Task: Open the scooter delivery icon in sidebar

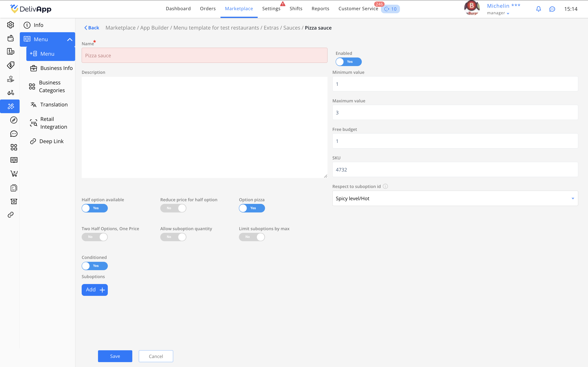Action: (x=10, y=93)
